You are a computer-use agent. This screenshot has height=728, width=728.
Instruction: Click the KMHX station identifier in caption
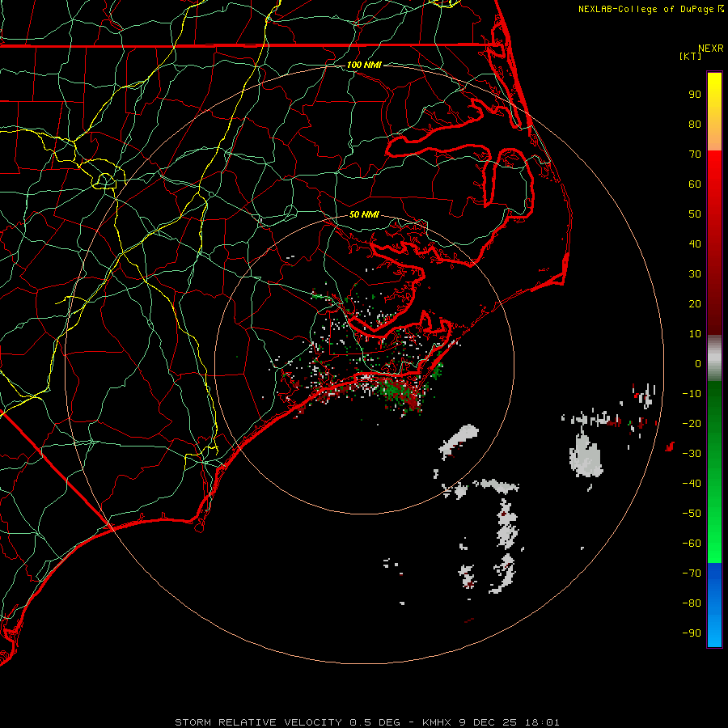(437, 722)
